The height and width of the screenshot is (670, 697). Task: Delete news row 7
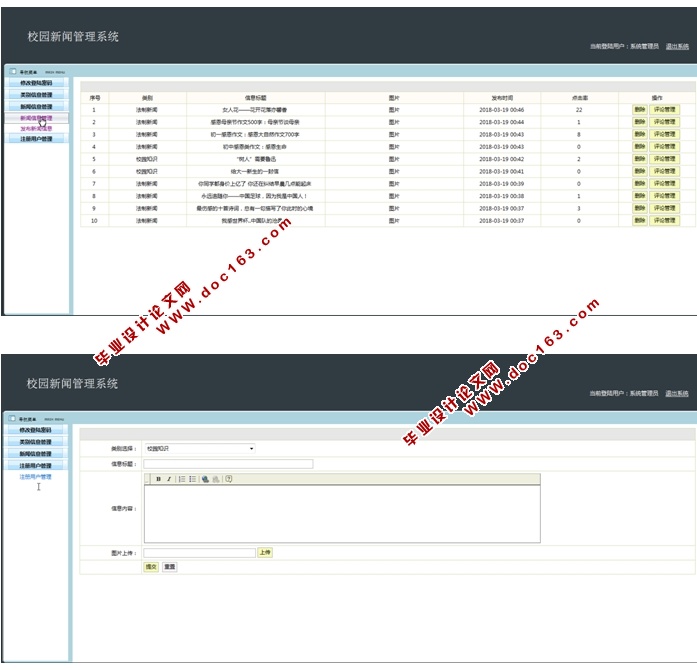tap(640, 184)
